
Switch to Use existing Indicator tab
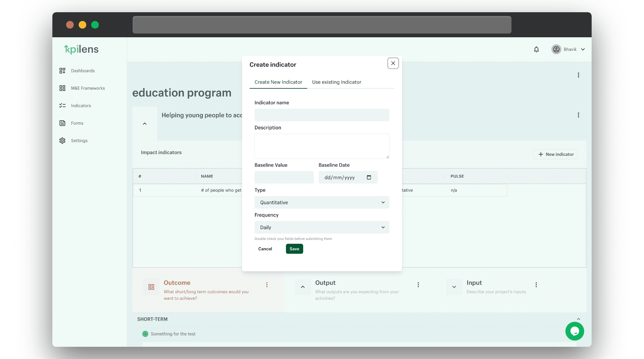tap(336, 82)
